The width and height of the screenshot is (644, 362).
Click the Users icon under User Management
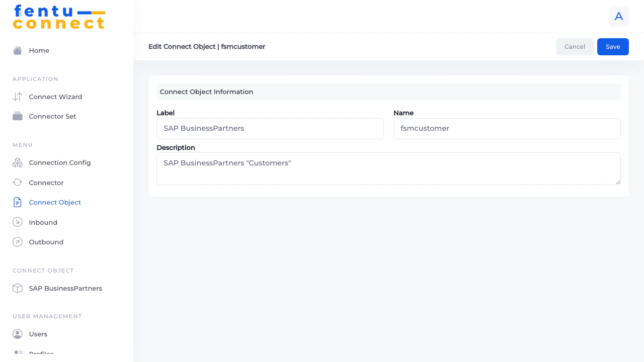[17, 334]
